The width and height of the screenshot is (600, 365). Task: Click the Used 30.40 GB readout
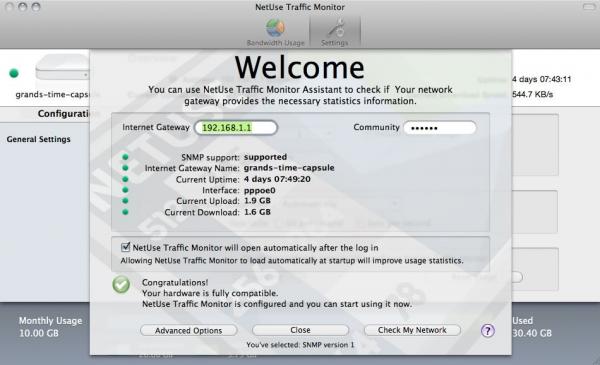coord(532,327)
